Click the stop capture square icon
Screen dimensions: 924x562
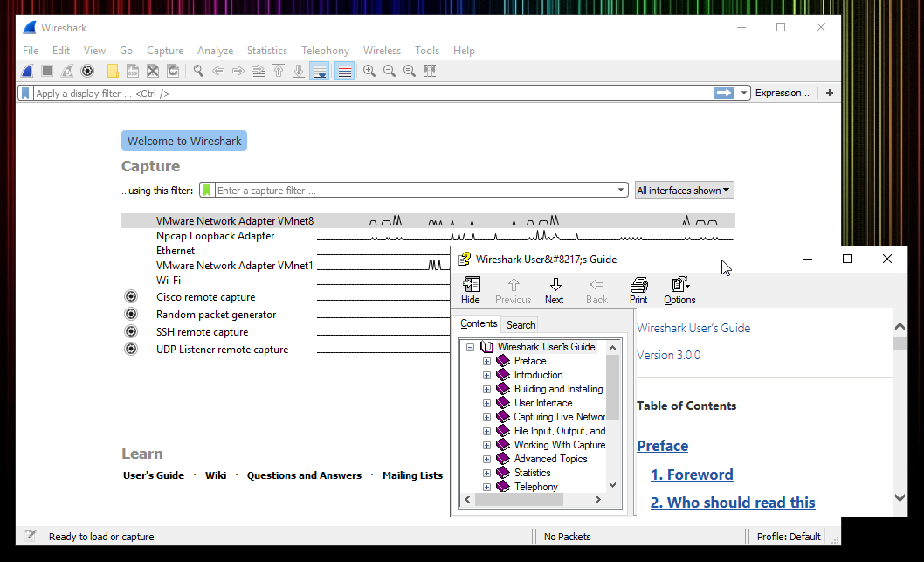pyautogui.click(x=47, y=71)
